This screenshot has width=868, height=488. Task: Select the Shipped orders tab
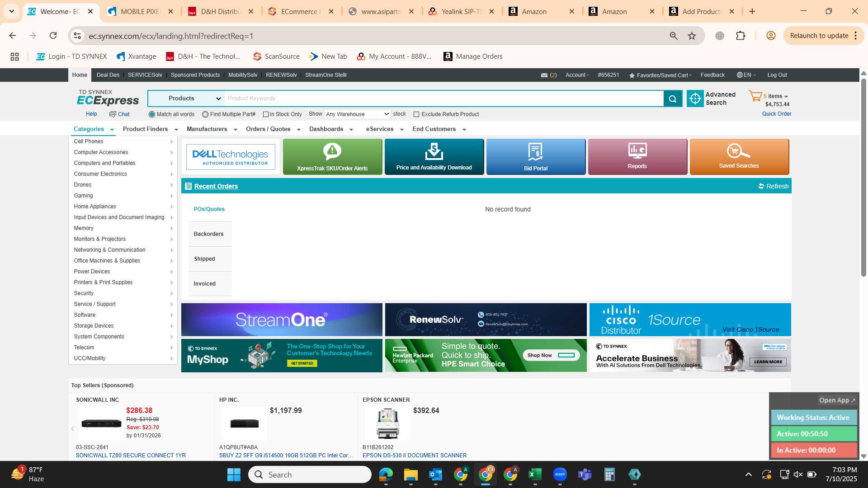point(210,259)
